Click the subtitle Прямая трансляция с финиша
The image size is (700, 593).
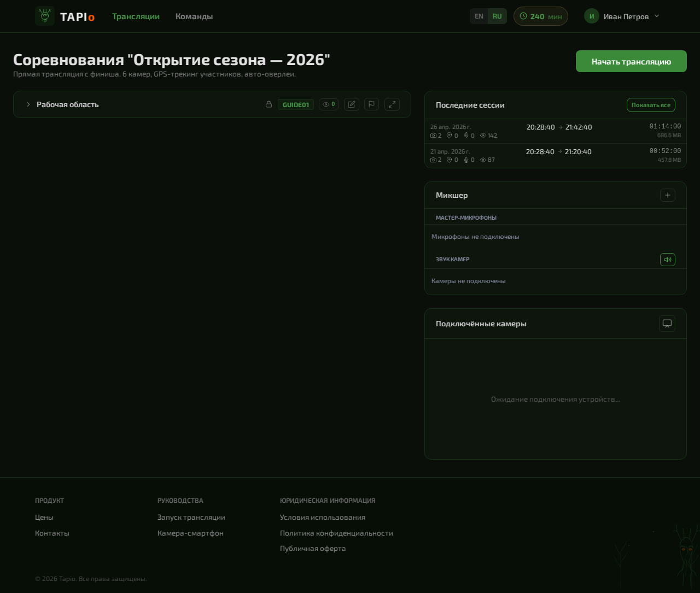pos(155,74)
